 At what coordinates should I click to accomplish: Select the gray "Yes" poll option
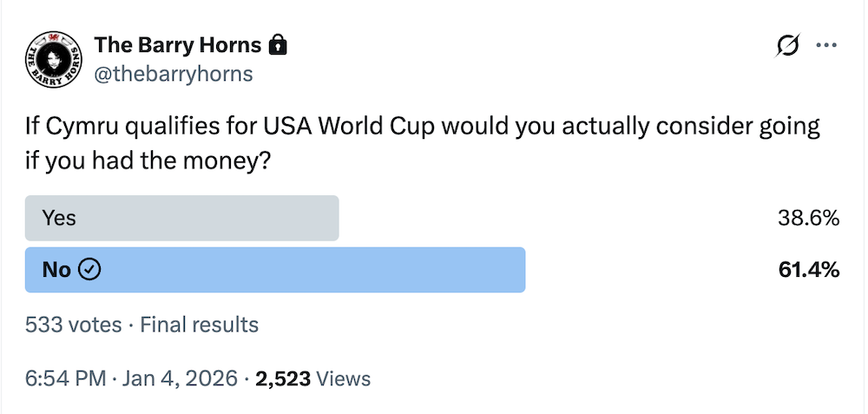point(181,218)
